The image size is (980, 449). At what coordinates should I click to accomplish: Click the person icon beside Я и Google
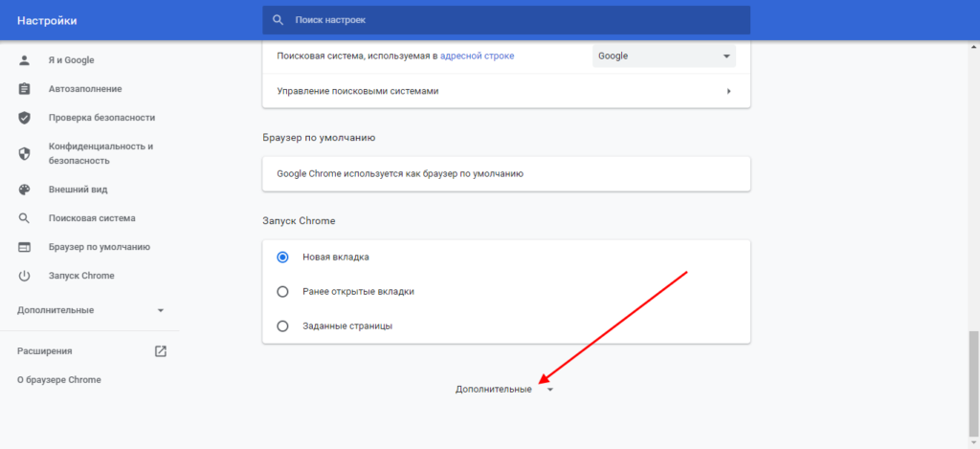click(25, 60)
